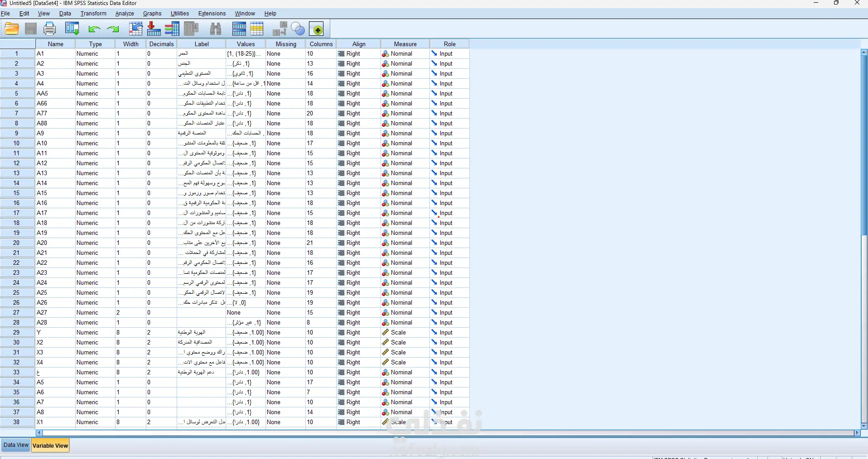This screenshot has width=868, height=459.
Task: Open the Analyze menu
Action: pyautogui.click(x=125, y=14)
